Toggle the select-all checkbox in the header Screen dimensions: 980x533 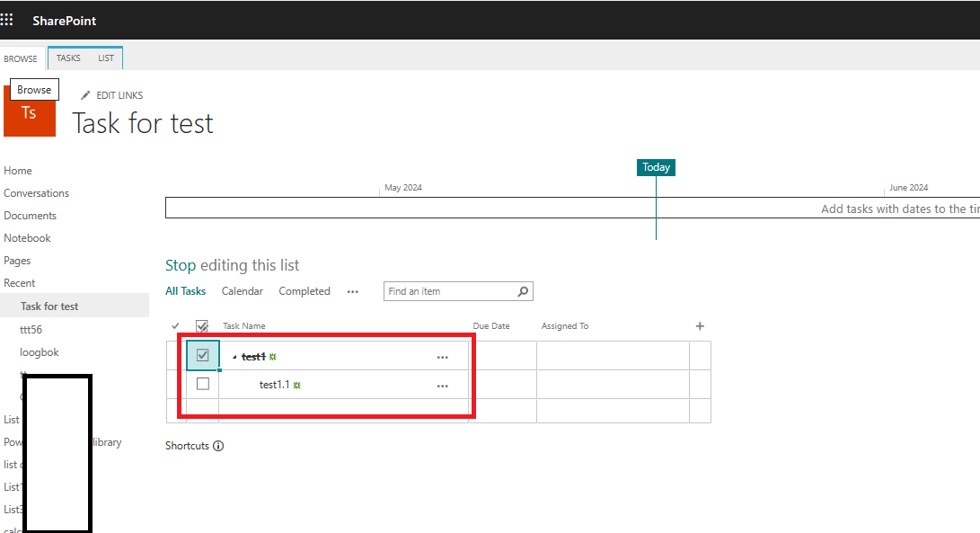(202, 324)
